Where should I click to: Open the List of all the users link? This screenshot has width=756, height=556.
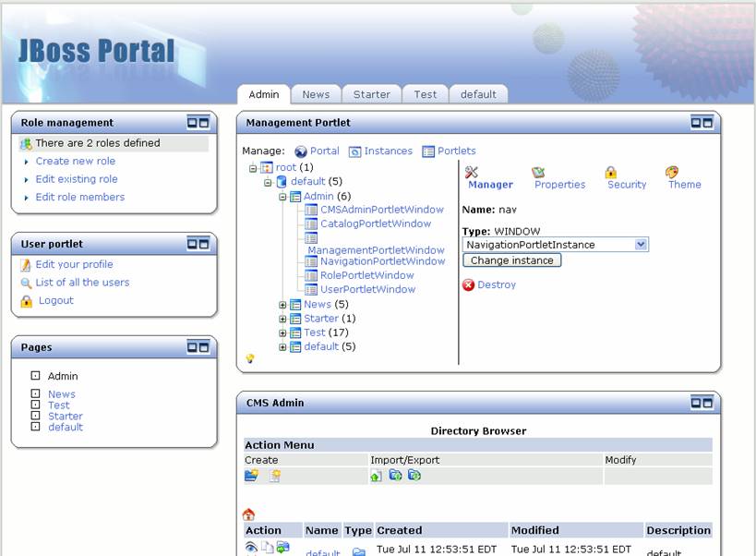click(x=82, y=283)
